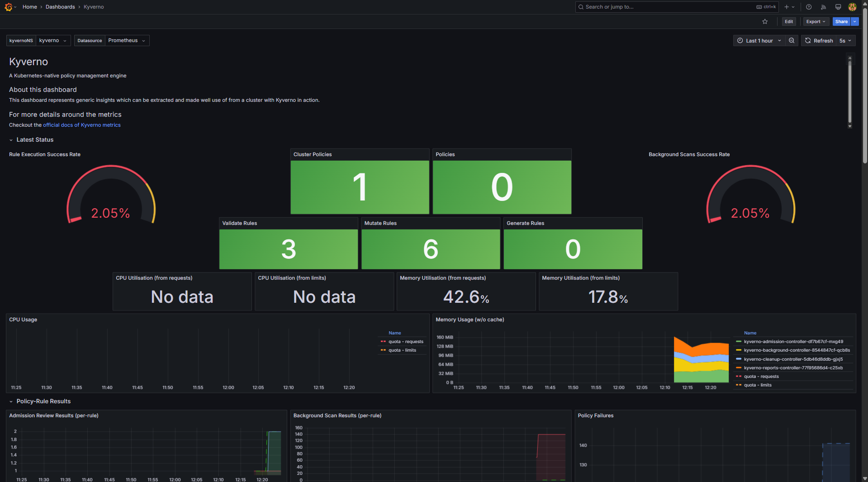The height and width of the screenshot is (482, 868).
Task: Click the monitor icon beside the user avatar
Action: tap(838, 7)
